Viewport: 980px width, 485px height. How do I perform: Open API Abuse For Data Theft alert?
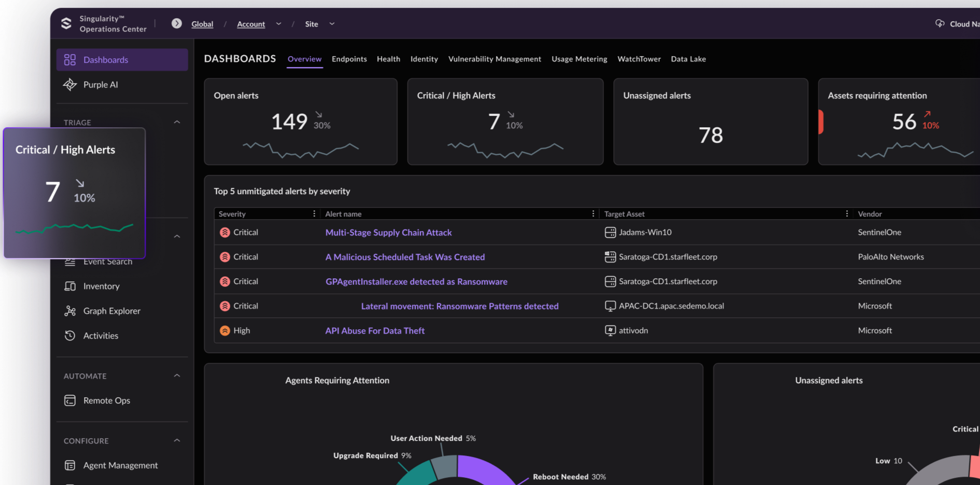(x=375, y=331)
